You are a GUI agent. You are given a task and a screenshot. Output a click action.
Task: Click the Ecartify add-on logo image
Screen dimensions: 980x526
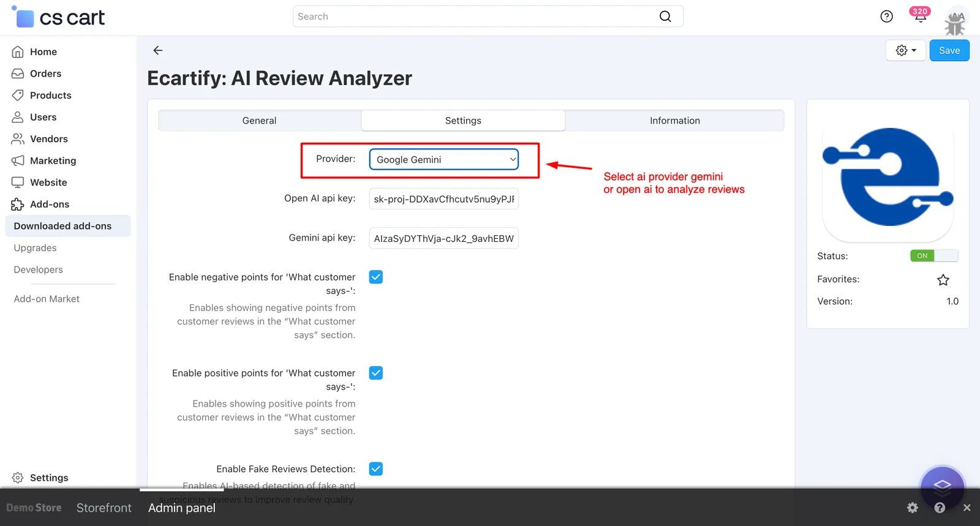click(888, 177)
